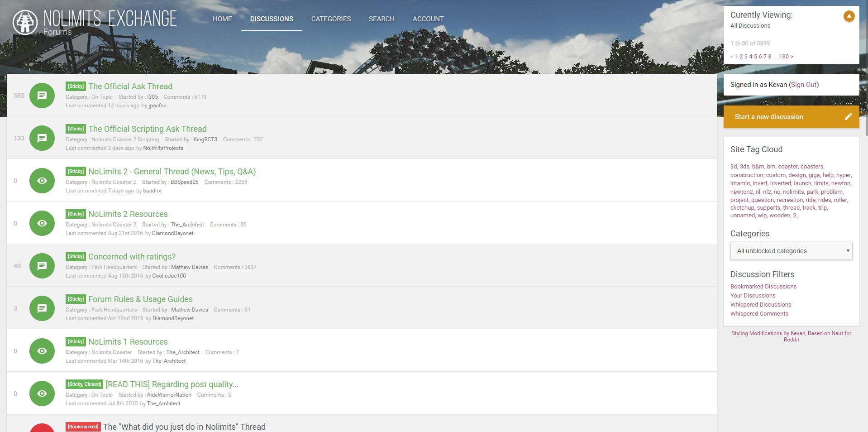Viewport: 868px width, 432px height.
Task: Open The "What did you just do in Nolimits" Thread
Action: (x=184, y=427)
